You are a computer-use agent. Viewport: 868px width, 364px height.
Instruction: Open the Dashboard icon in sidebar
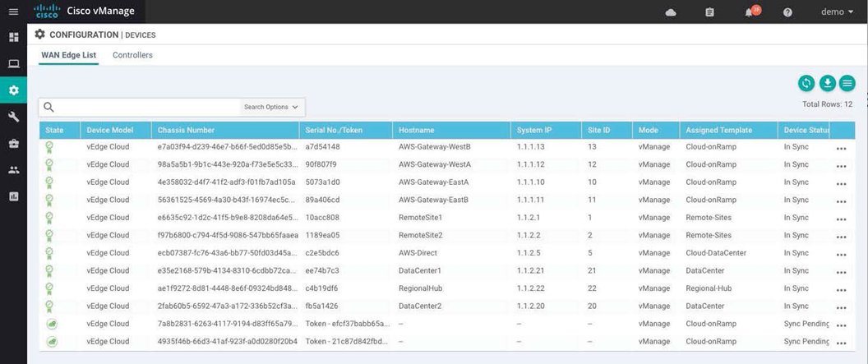click(13, 38)
